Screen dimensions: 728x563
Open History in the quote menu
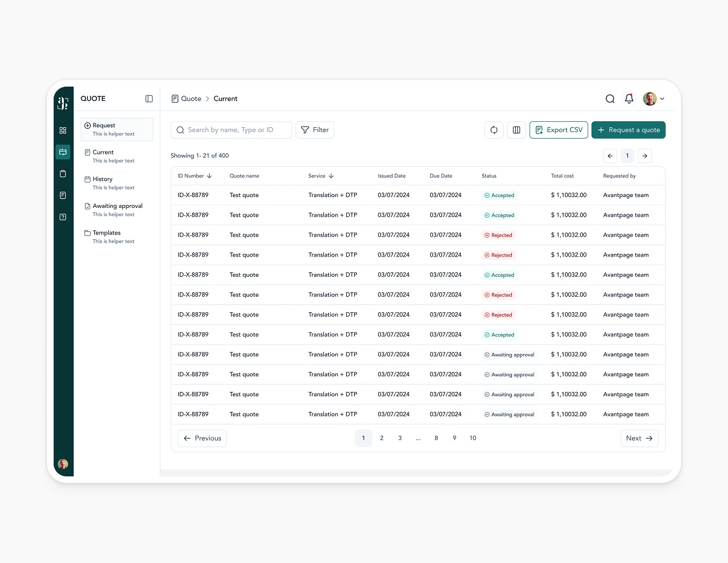[102, 179]
